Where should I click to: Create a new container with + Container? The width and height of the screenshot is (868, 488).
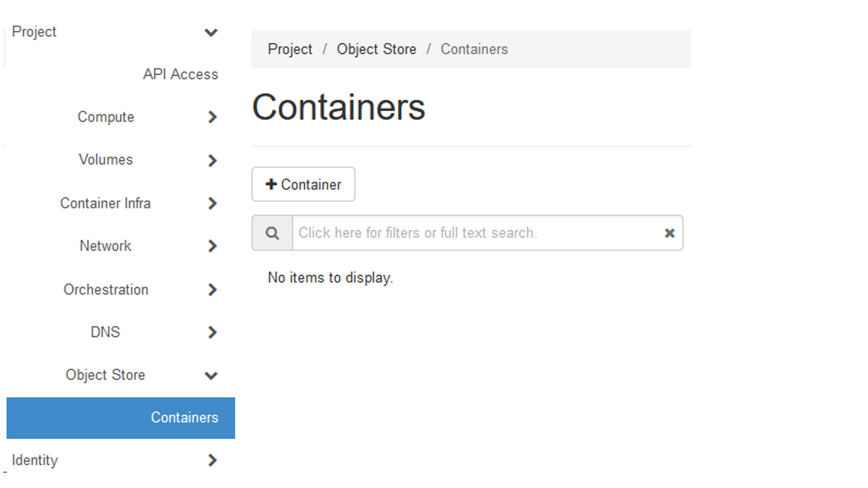[x=303, y=184]
